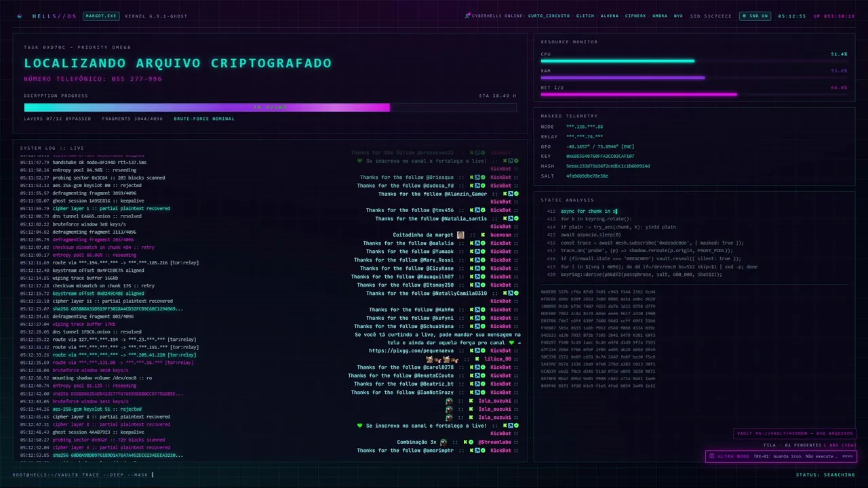Click the HELLS//OS logo icon

(20, 16)
